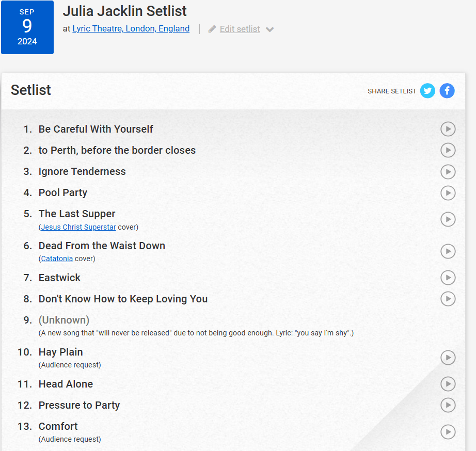Play the Pool Party track
This screenshot has height=451, width=476.
(448, 192)
